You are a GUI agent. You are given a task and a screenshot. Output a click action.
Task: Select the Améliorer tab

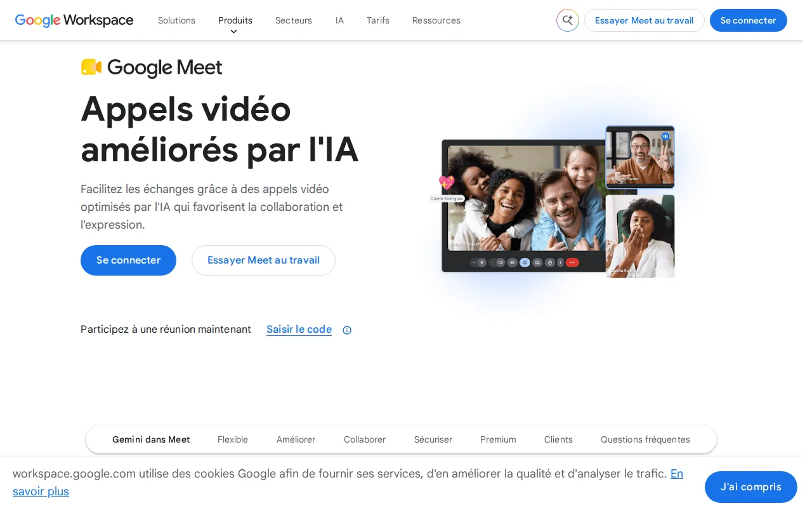(296, 439)
